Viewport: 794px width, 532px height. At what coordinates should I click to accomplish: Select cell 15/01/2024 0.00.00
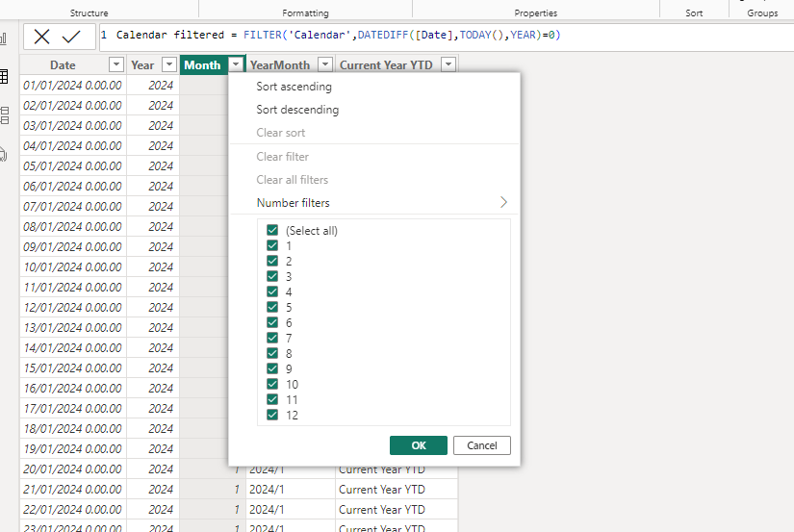(73, 368)
